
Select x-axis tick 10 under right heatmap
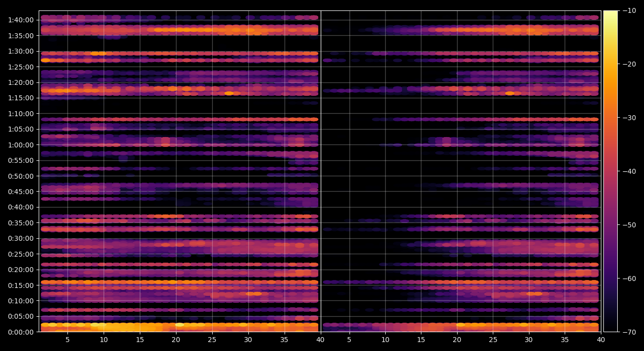385,340
